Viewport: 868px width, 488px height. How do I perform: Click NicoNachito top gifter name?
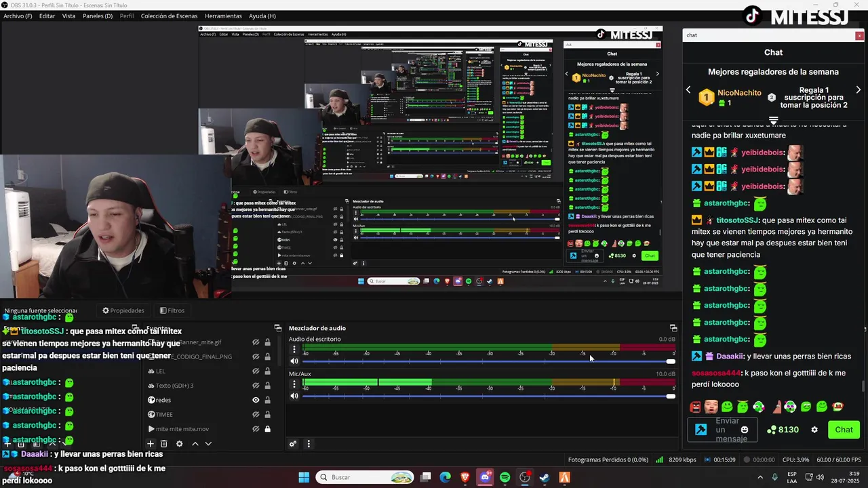point(739,93)
